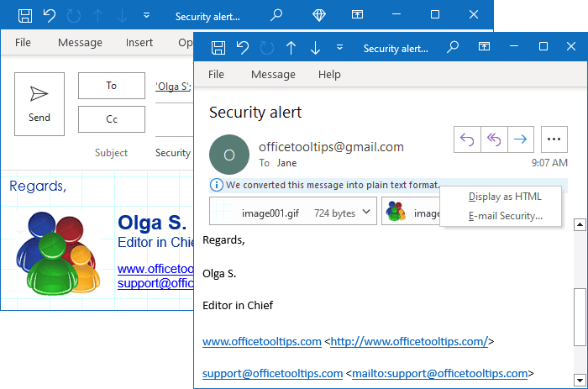Click support@offic link in compose signature
Screen dimensions: 588x389
click(x=155, y=283)
